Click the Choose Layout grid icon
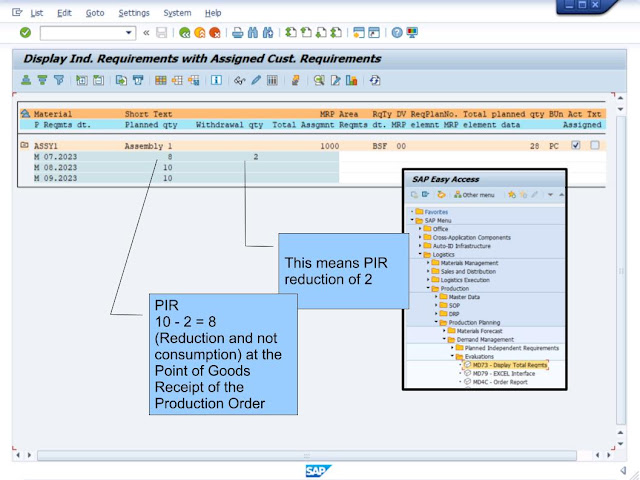This screenshot has height=480, width=640. [x=160, y=80]
